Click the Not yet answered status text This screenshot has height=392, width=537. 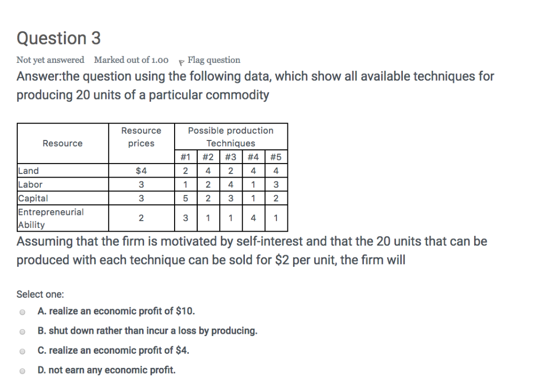50,60
